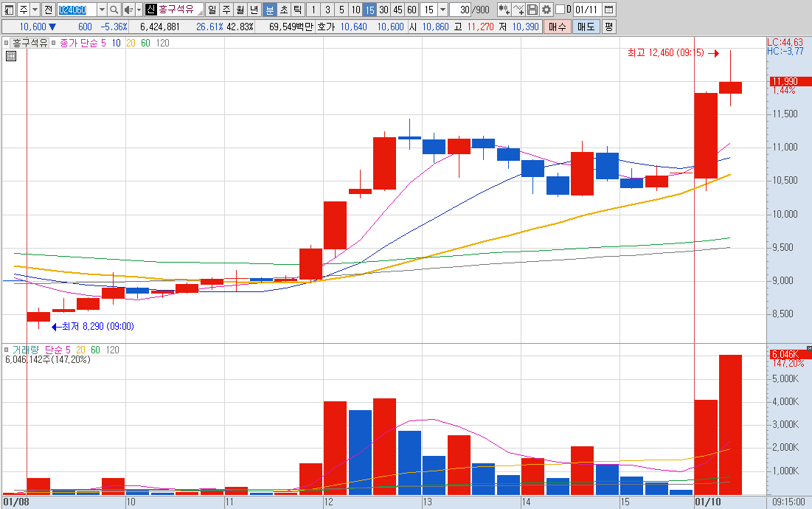Click the data table grid icon
The height and width of the screenshot is (509, 812).
click(x=11, y=56)
